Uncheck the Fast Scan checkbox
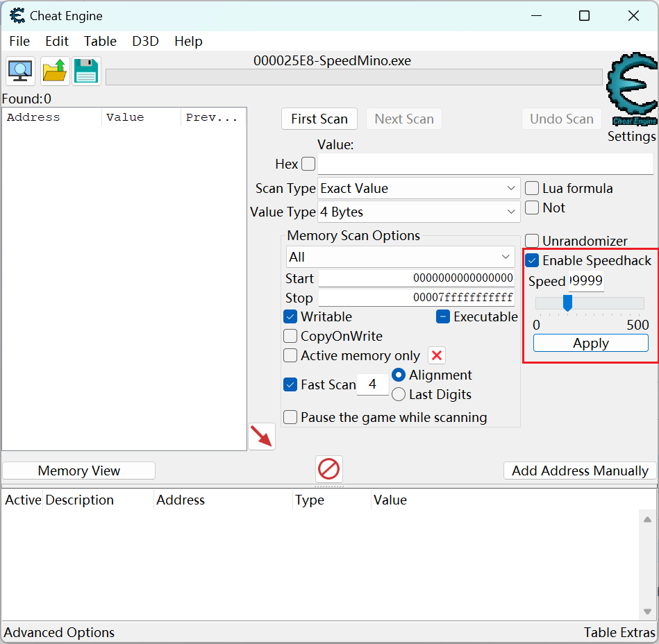The height and width of the screenshot is (644, 659). tap(290, 384)
